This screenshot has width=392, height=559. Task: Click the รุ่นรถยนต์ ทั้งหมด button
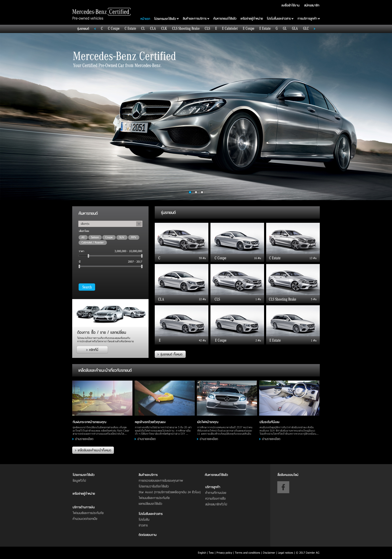170,354
